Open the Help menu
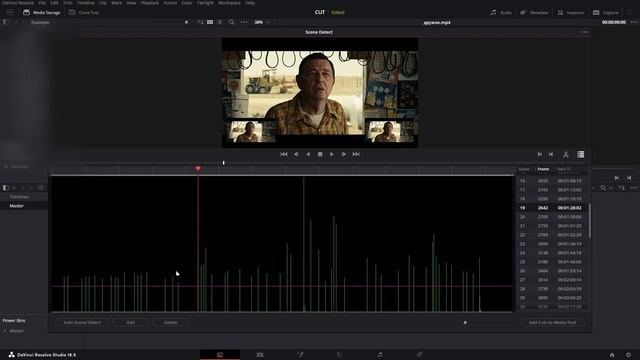640x360 pixels. tap(250, 3)
